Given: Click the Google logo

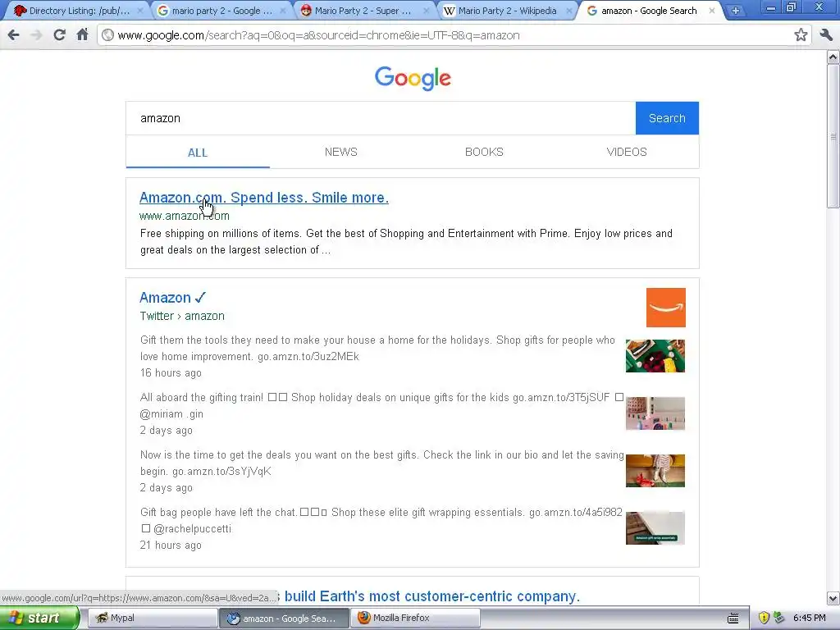Looking at the screenshot, I should pyautogui.click(x=413, y=78).
